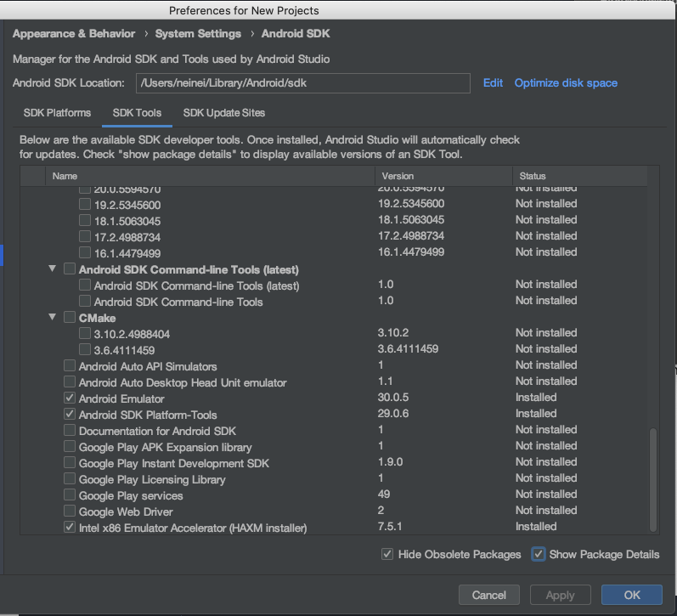Click Optimize disk space link
Viewport: 677px width, 616px height.
566,83
